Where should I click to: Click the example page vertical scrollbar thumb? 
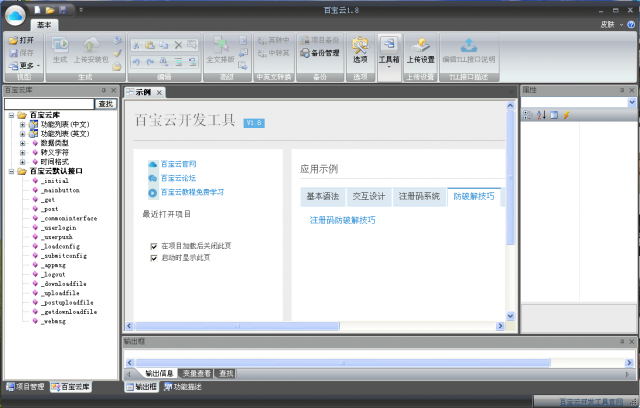(x=510, y=177)
